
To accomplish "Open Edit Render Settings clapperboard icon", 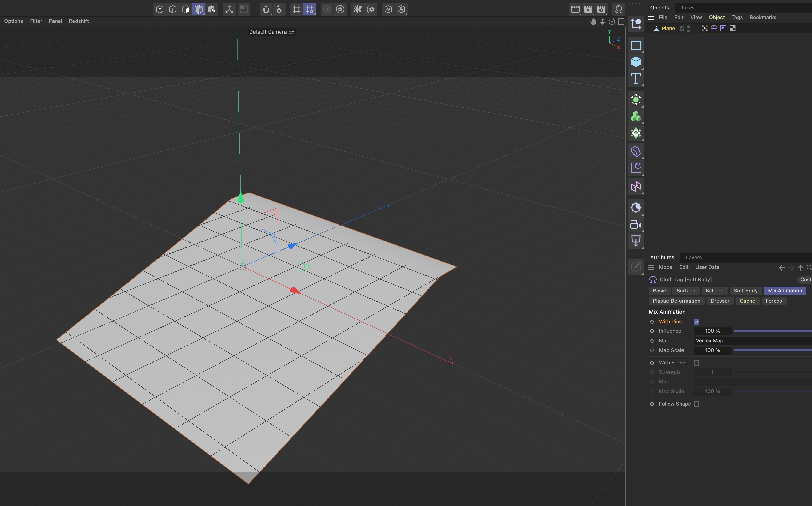I will point(601,9).
